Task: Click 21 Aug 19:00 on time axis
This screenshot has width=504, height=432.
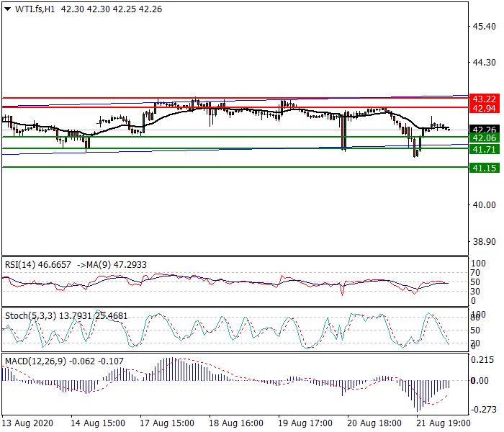Action: (444, 423)
